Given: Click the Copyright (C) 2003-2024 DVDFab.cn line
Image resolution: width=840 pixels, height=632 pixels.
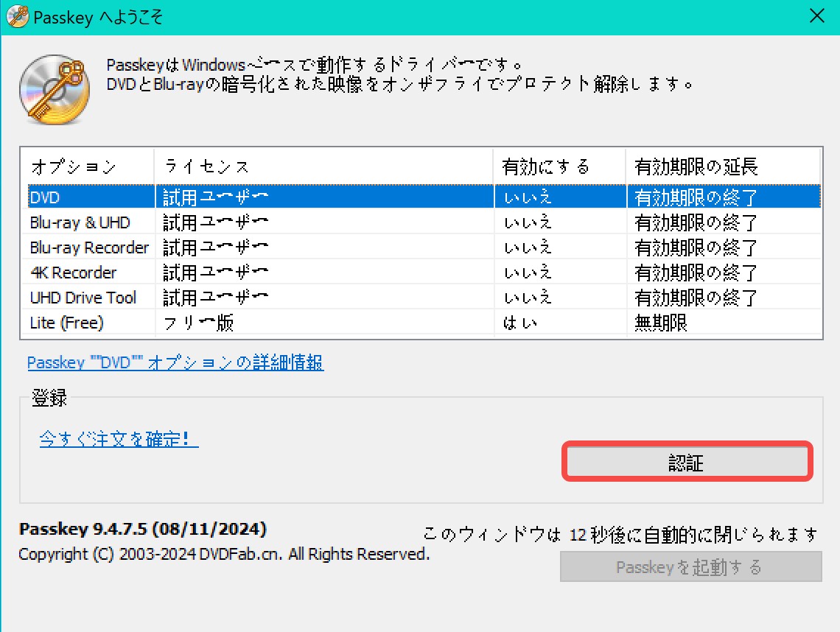Looking at the screenshot, I should [224, 554].
